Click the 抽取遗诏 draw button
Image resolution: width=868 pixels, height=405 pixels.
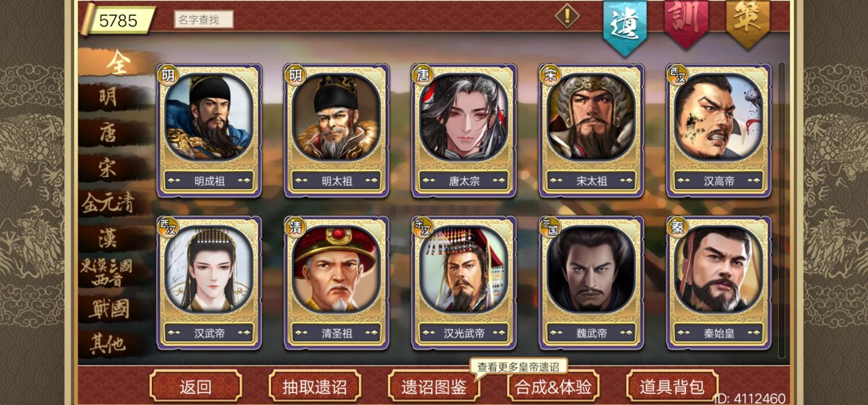tap(315, 386)
